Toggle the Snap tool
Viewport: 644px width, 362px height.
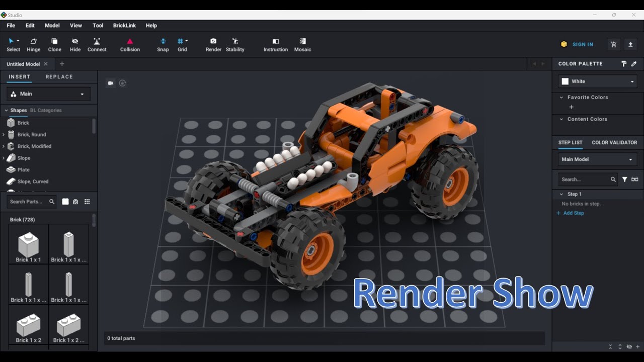(x=163, y=45)
